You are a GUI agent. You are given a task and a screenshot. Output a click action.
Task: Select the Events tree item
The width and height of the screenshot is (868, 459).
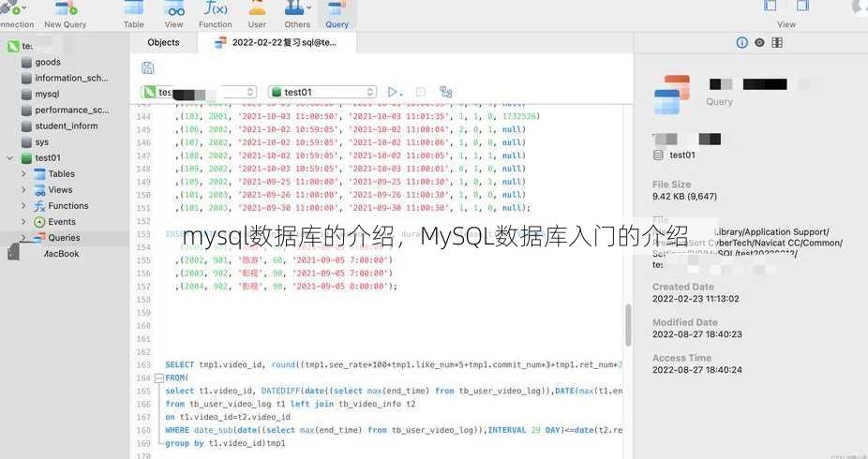[x=62, y=222]
